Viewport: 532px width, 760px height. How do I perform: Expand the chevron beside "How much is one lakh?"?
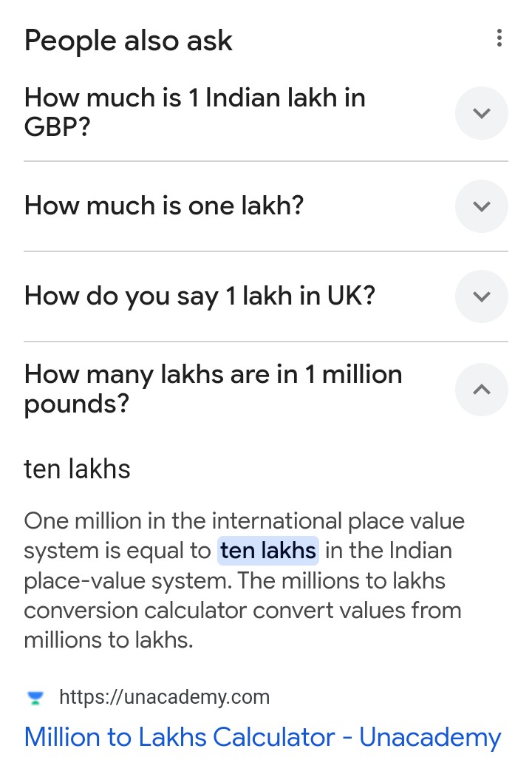click(x=481, y=206)
